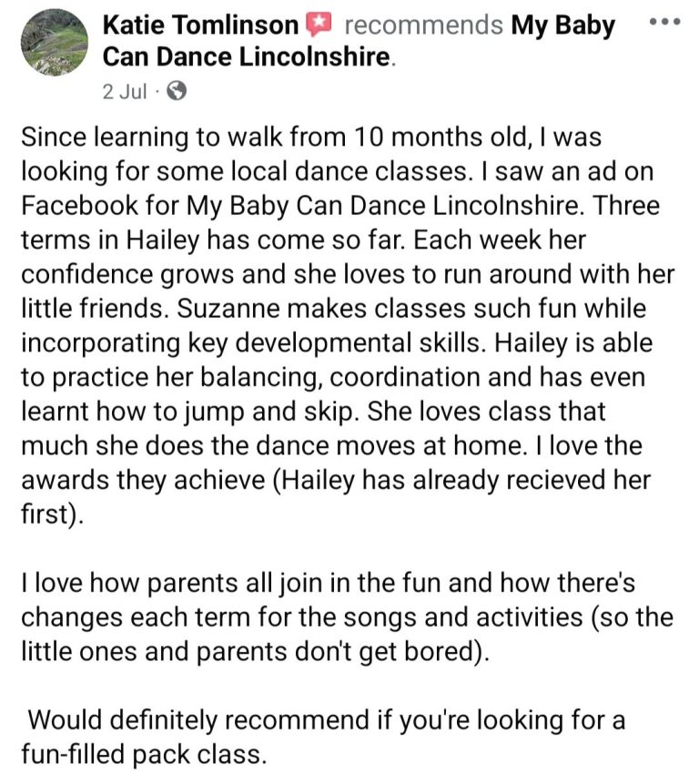Click the word 'recommends' in the header
The image size is (699, 784).
coord(424,25)
